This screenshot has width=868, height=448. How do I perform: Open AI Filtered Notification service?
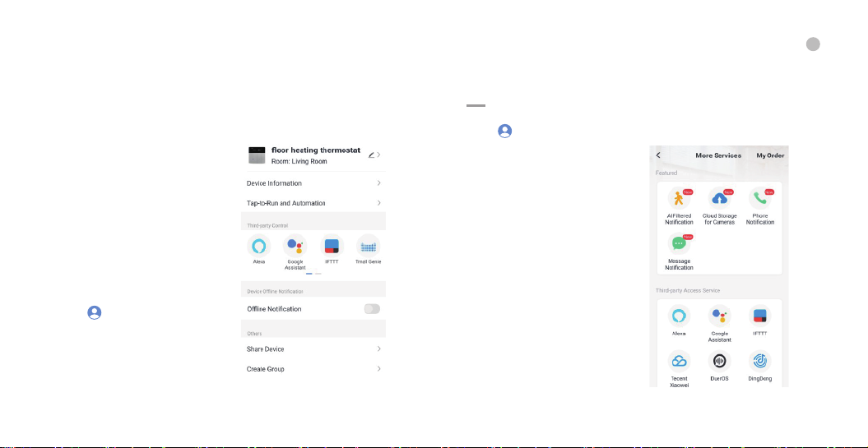[x=679, y=199]
